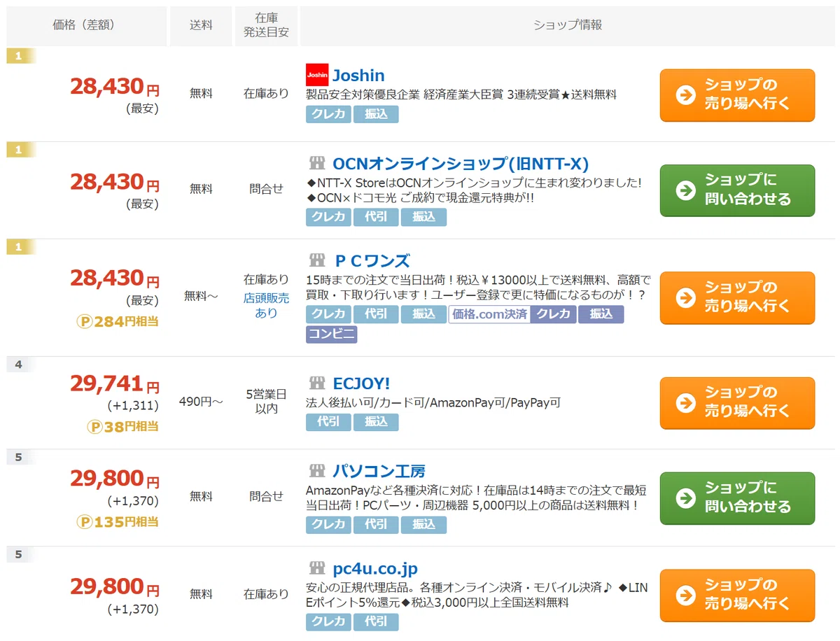Click the 284円相当 points text
The width and height of the screenshot is (840, 641).
click(x=127, y=322)
